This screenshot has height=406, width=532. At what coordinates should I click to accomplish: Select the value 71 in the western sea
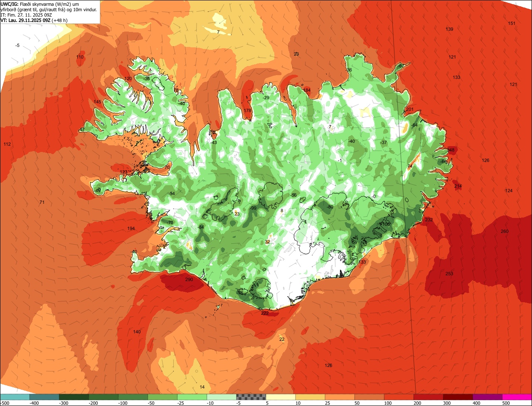tap(42, 202)
